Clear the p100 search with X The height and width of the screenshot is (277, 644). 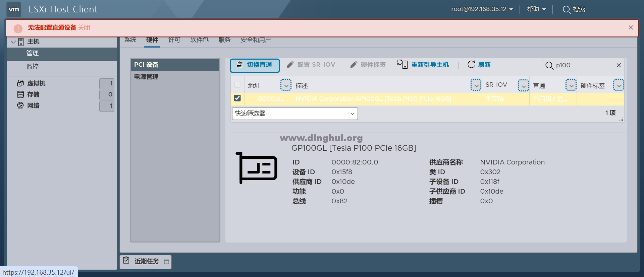click(x=619, y=65)
